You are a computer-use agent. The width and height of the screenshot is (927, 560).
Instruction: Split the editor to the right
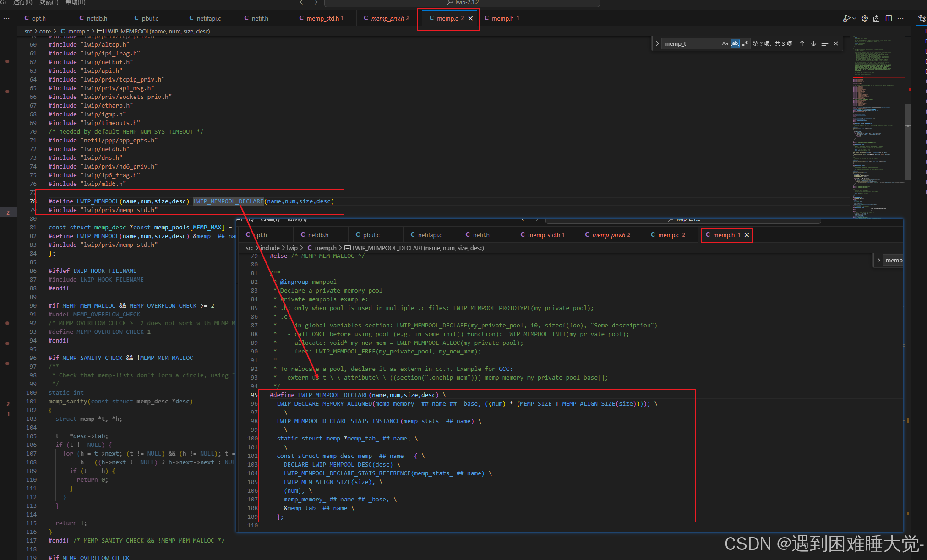889,18
